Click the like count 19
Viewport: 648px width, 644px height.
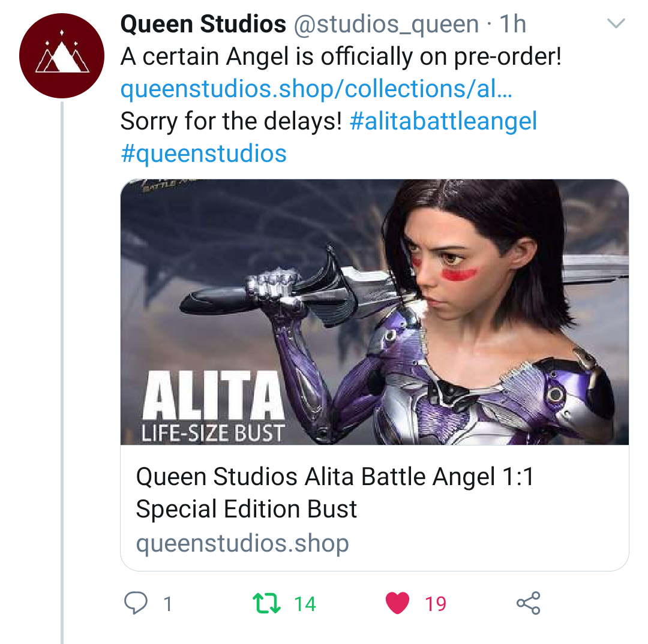436,604
